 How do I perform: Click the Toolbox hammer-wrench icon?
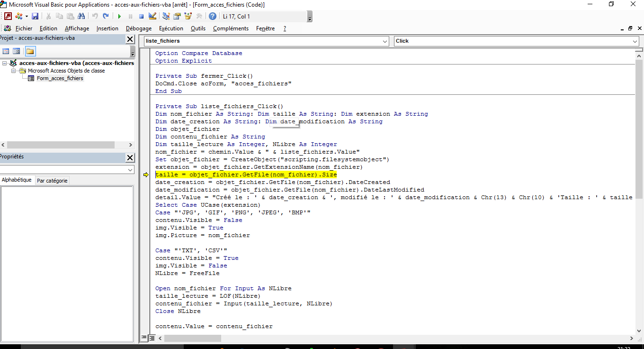[x=199, y=16]
